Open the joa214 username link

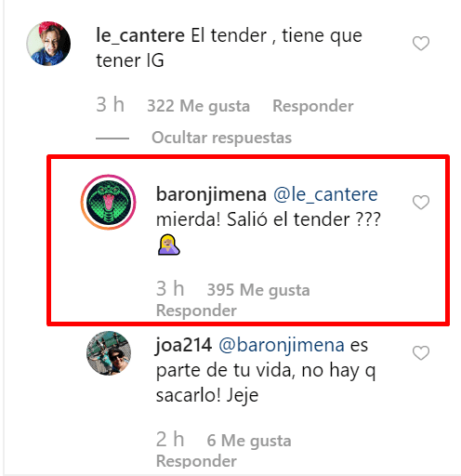click(184, 345)
